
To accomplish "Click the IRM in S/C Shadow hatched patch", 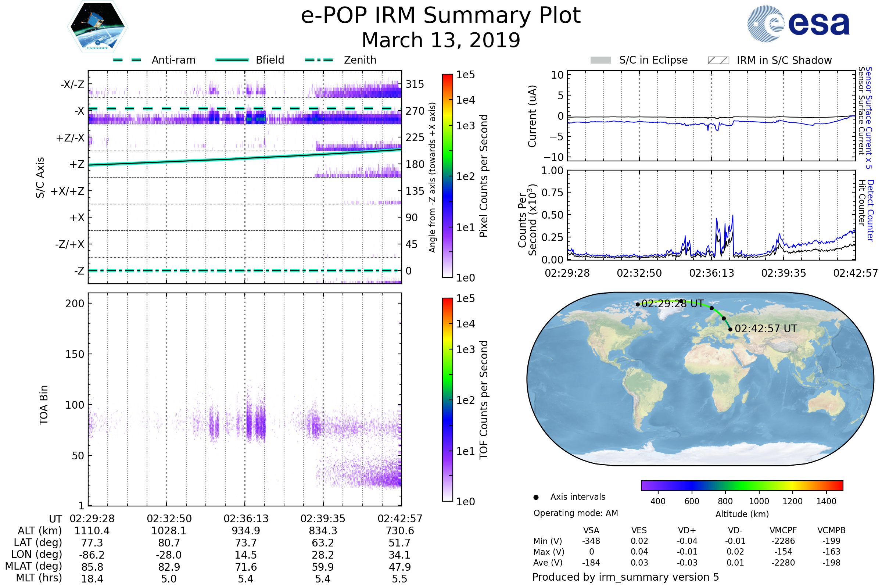I will pyautogui.click(x=718, y=60).
